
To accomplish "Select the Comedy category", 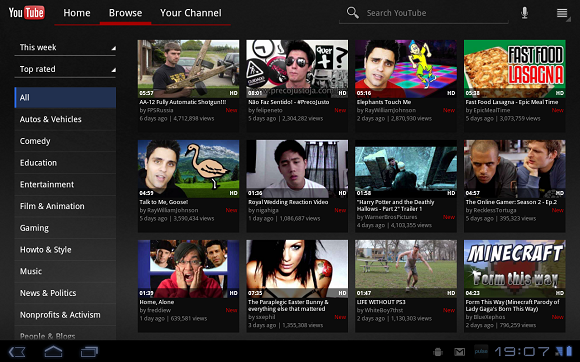I will click(65, 141).
